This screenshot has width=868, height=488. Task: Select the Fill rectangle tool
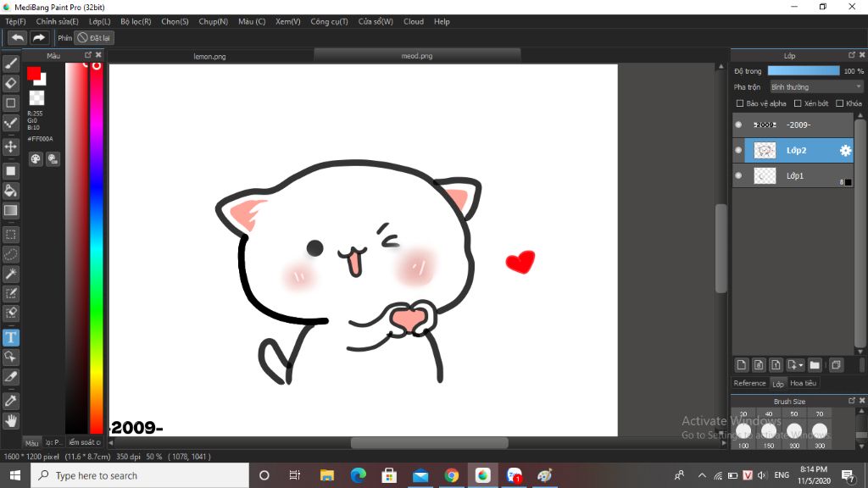[10, 171]
